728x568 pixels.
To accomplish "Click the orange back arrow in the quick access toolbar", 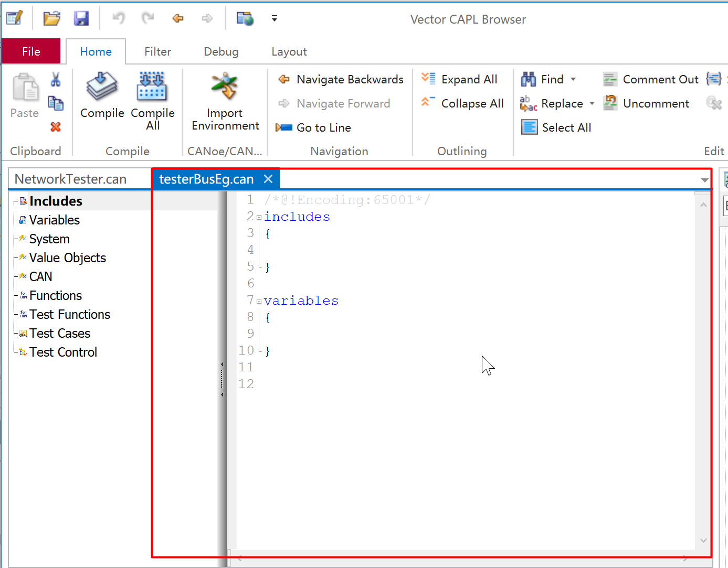I will 178,19.
